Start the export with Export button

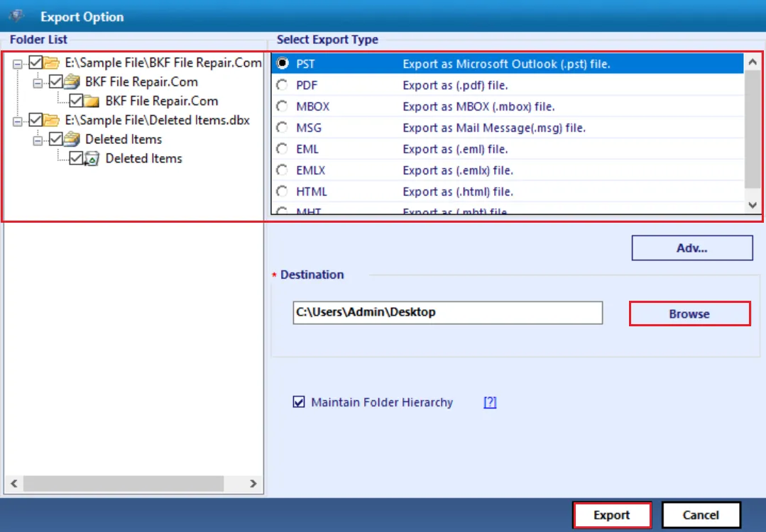612,515
